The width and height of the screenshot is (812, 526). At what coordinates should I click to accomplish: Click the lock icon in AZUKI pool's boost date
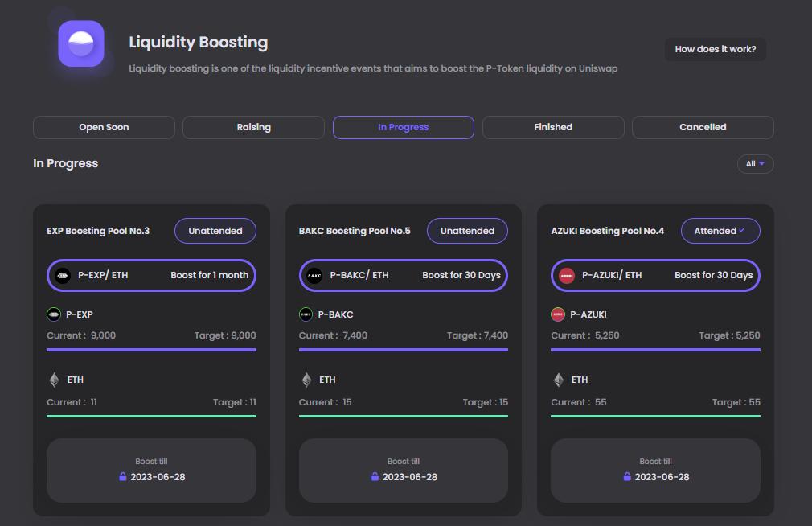pyautogui.click(x=627, y=477)
